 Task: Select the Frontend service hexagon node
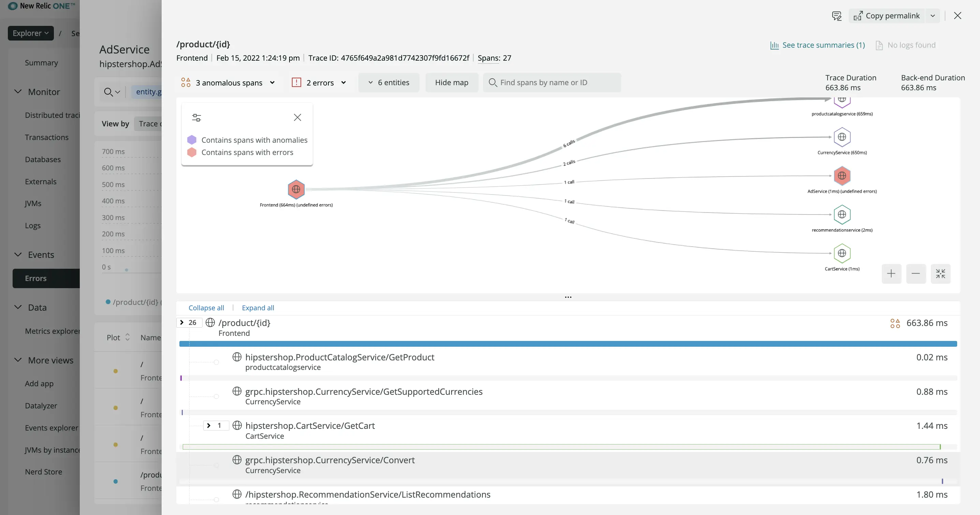296,190
